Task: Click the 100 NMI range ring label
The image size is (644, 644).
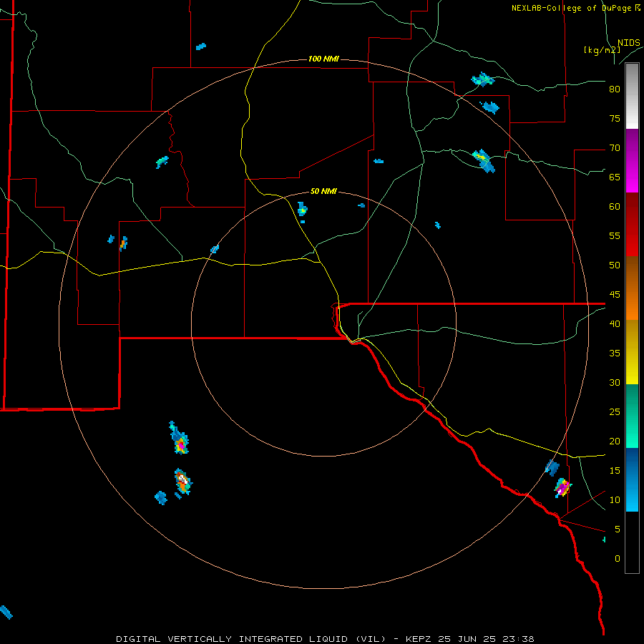Action: [x=323, y=59]
